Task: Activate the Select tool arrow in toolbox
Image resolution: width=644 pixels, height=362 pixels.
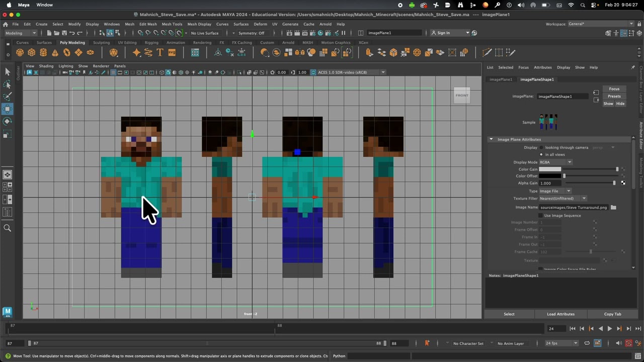Action: pyautogui.click(x=8, y=72)
